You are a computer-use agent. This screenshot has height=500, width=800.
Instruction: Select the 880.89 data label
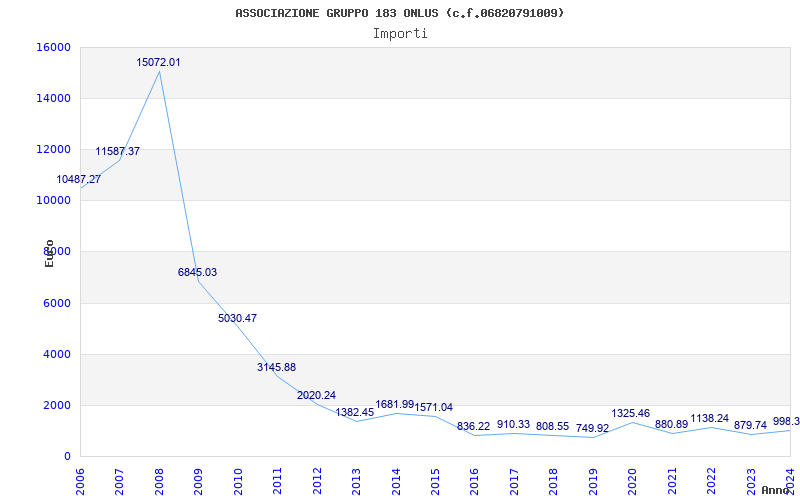(671, 424)
